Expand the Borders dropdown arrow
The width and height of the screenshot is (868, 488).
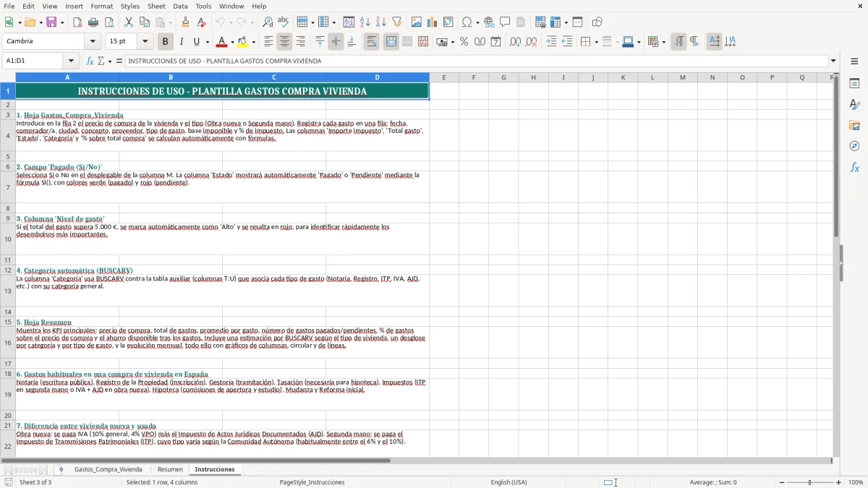coord(595,42)
